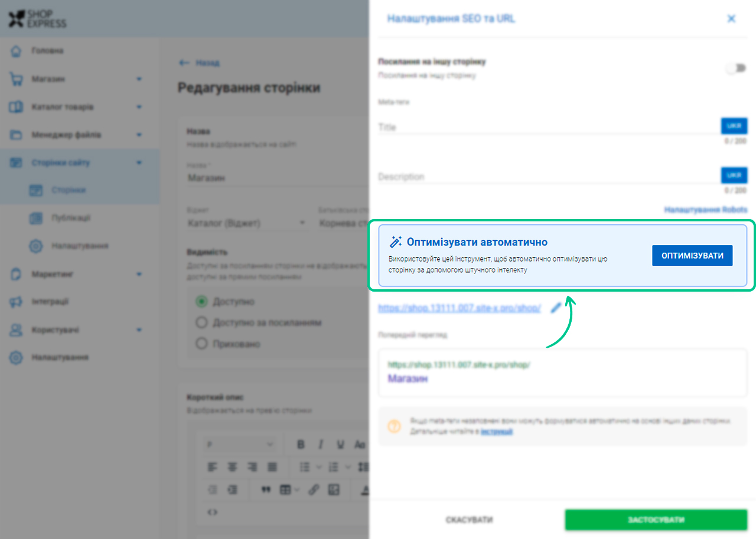
Task: Insert bulleted list in editor
Action: coord(304,467)
